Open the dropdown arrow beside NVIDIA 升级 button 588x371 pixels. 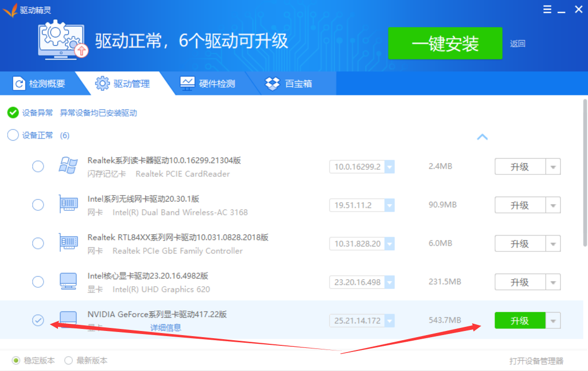tap(554, 320)
